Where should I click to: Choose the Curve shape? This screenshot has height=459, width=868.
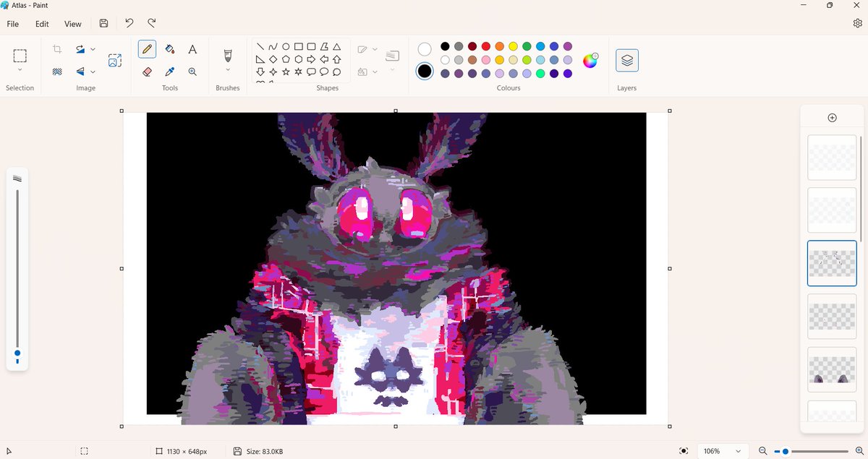(273, 47)
